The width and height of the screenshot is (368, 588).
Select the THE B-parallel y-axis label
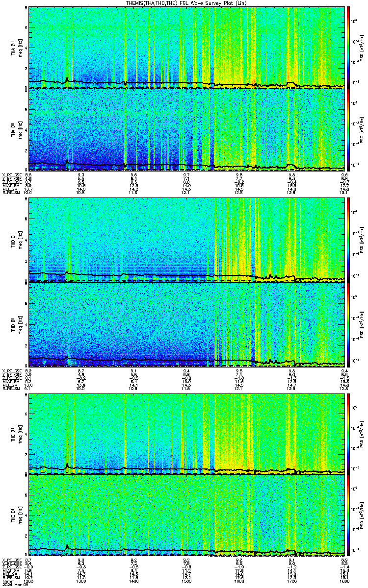click(13, 515)
